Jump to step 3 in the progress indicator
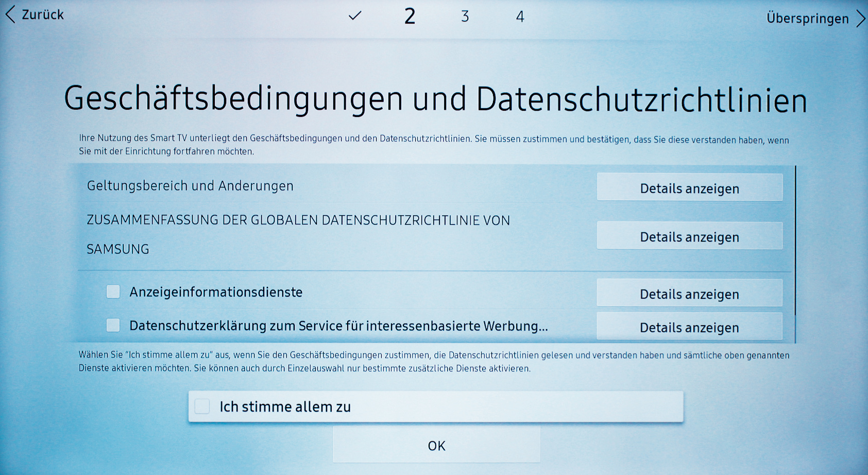The height and width of the screenshot is (475, 868). 465,16
